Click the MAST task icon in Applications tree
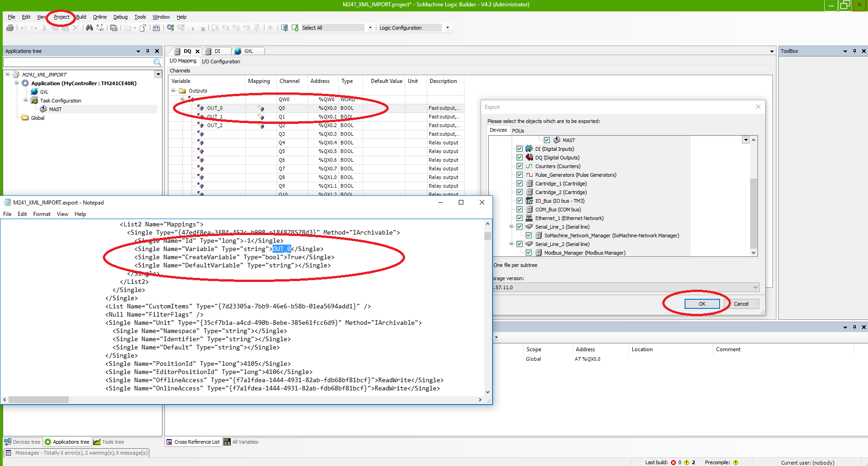 click(44, 109)
